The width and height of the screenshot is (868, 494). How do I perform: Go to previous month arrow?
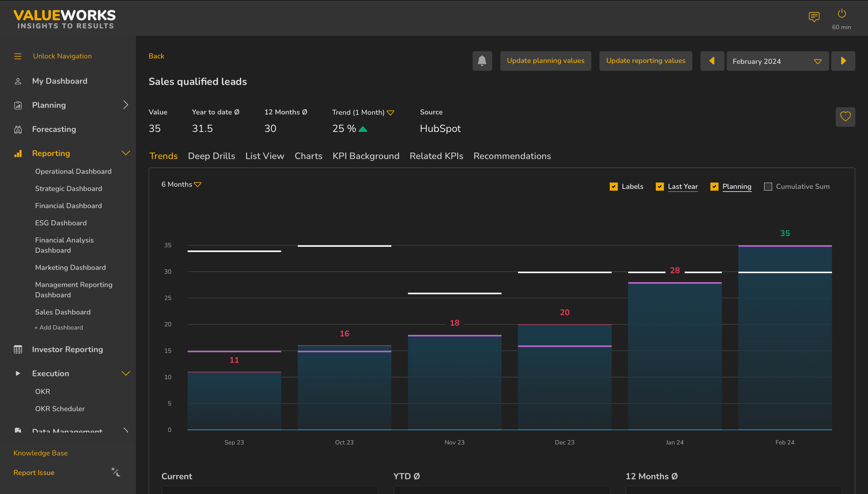(712, 61)
